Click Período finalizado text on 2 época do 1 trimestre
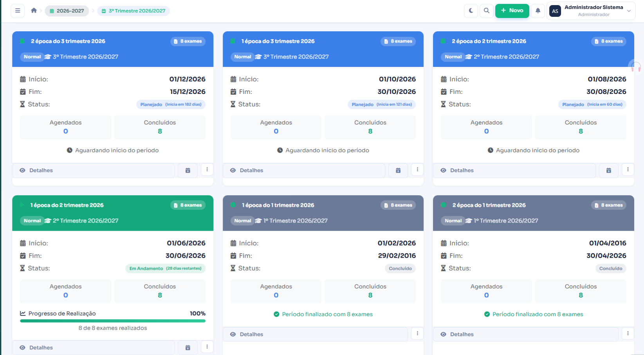The width and height of the screenshot is (644, 355). [x=538, y=314]
